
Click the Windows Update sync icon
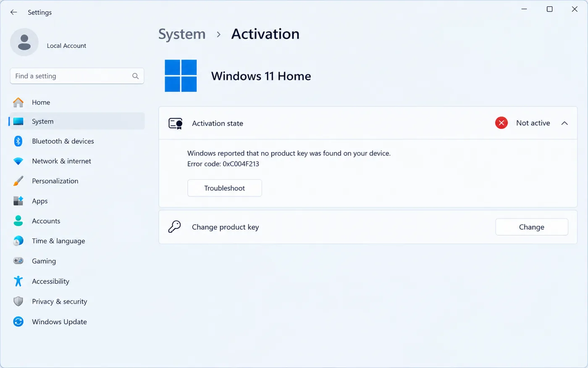18,322
